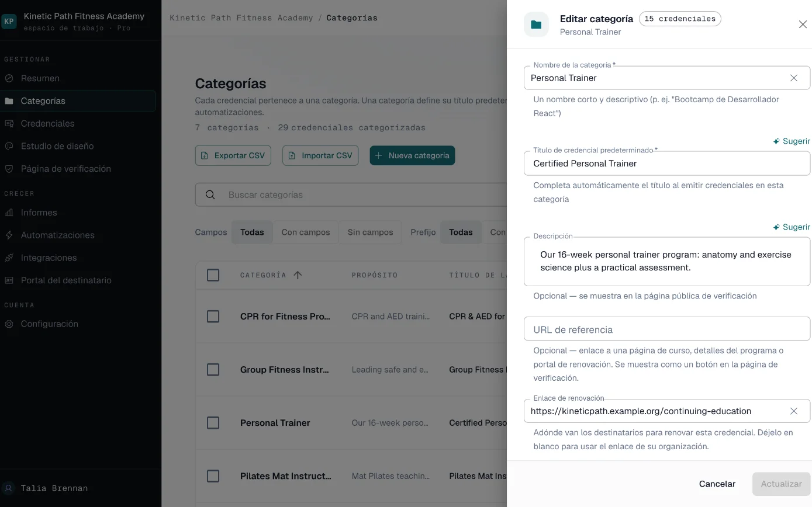Click the folder icon in the panel header
This screenshot has height=507, width=812.
tap(536, 25)
